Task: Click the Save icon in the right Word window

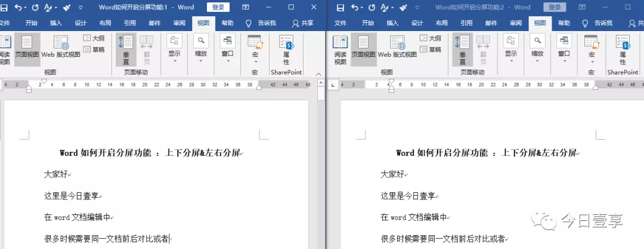Action: (340, 7)
